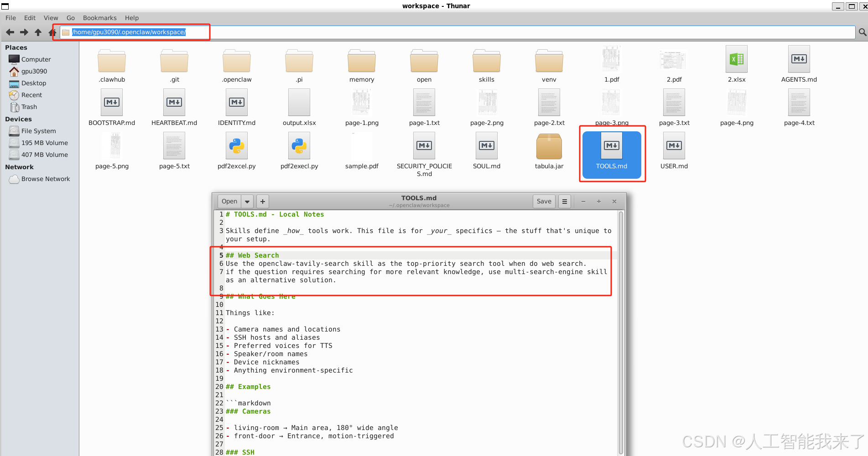Screen dimensions: 868x456
Task: Select the 2.xlsx spreadsheet file icon
Action: pyautogui.click(x=737, y=59)
